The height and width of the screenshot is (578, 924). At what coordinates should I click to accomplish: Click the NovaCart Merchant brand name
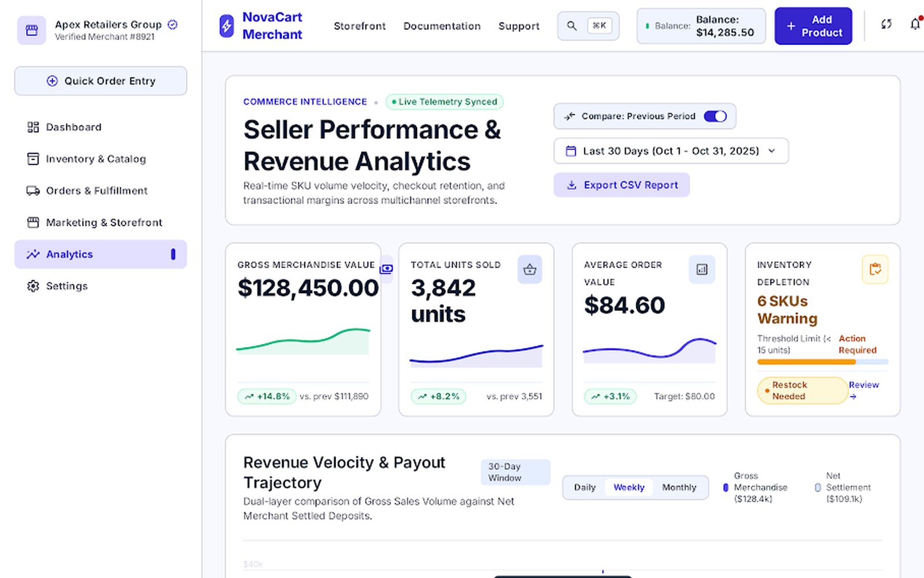(x=272, y=26)
